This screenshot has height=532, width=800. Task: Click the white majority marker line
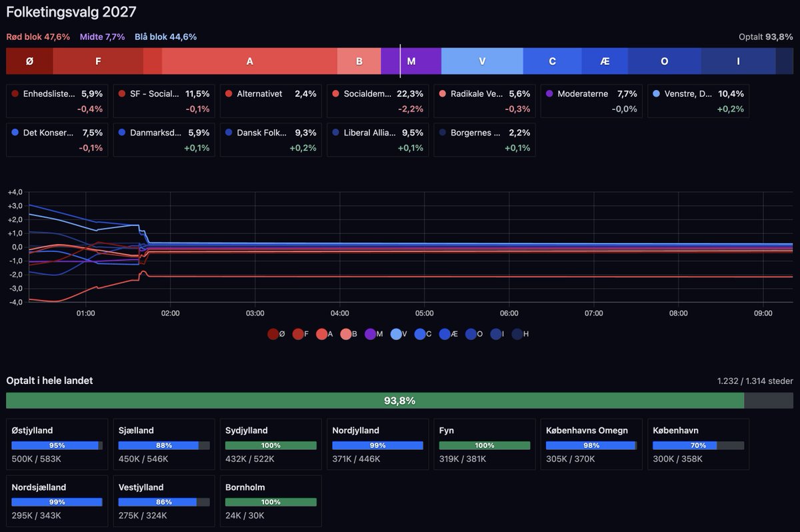click(400, 61)
